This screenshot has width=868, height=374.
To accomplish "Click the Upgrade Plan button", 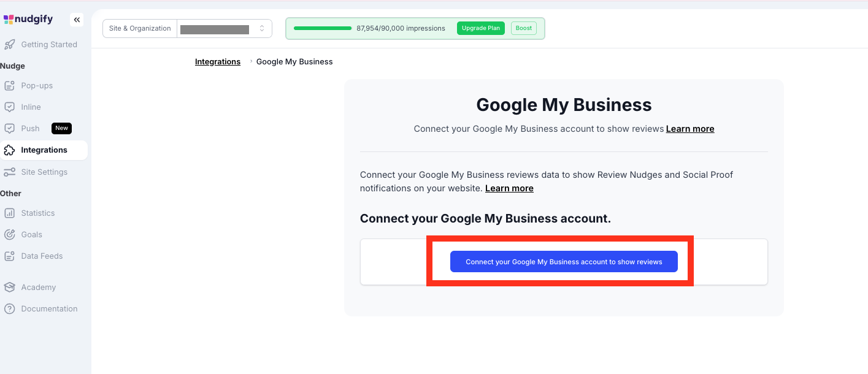I will click(481, 28).
